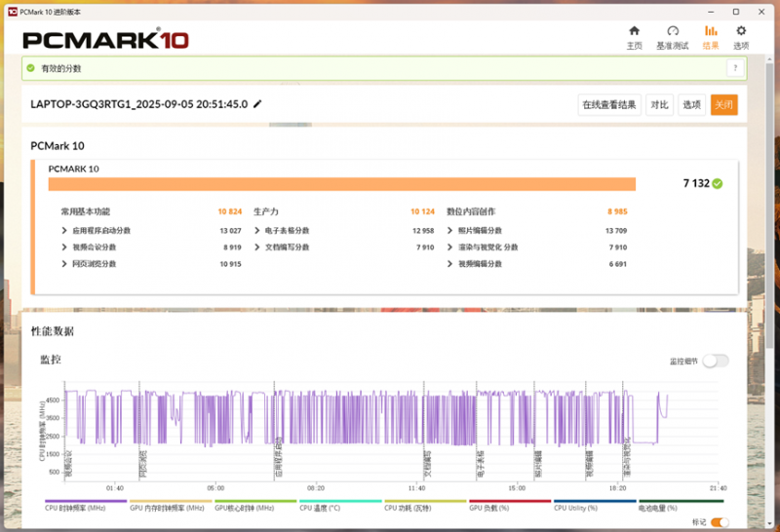Click the purple CPU 时钟频率 legend swatch

pyautogui.click(x=86, y=501)
